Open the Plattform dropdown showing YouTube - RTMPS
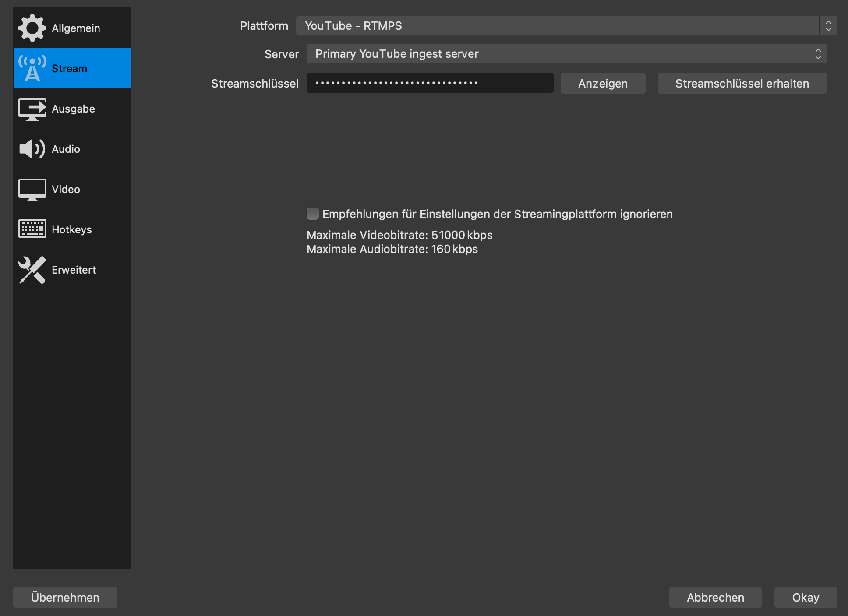 click(561, 26)
